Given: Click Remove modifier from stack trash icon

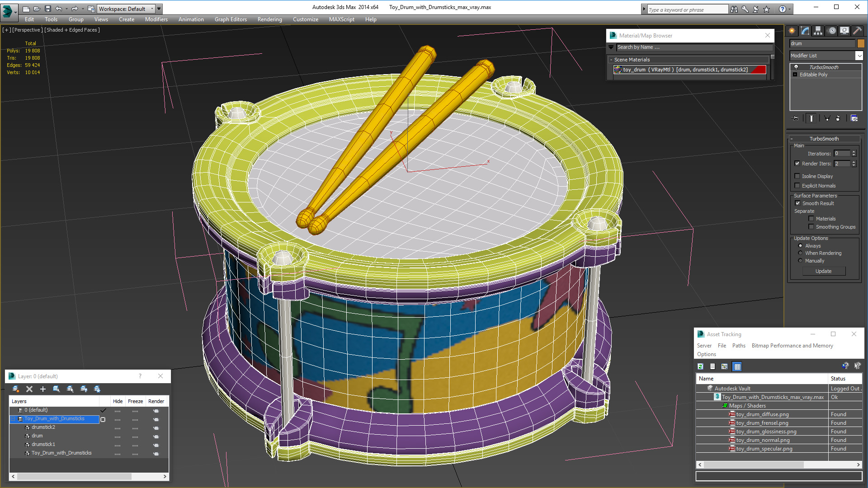Looking at the screenshot, I should click(838, 118).
